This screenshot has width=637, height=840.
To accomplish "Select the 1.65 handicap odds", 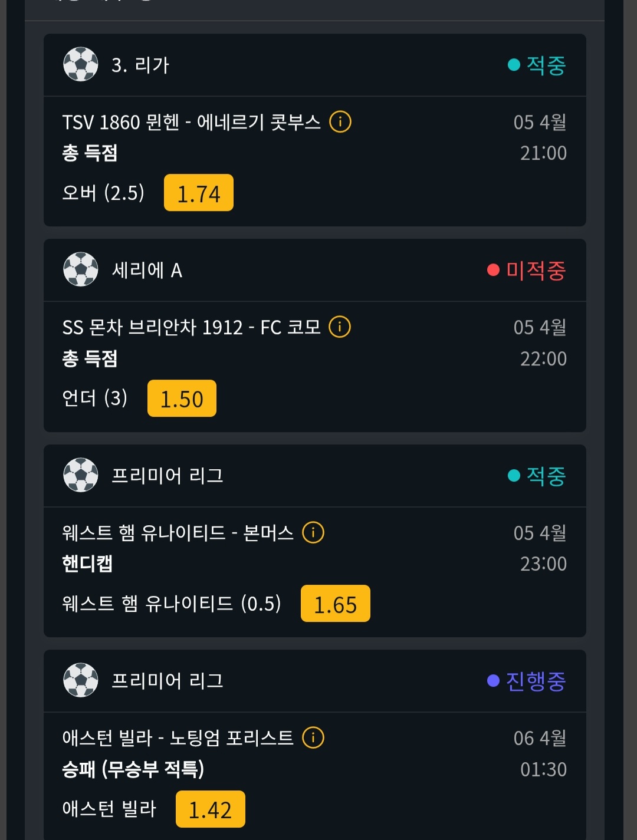I will coord(335,604).
